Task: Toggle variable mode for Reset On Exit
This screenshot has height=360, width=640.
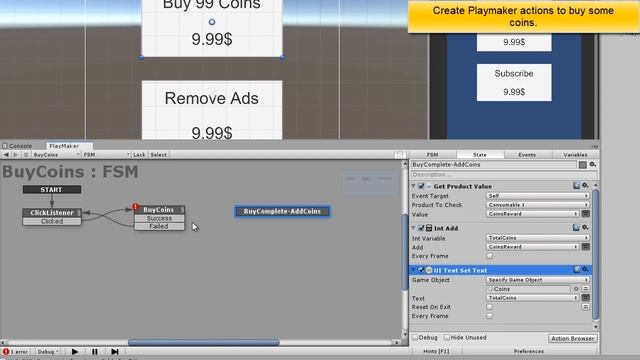Action: [x=585, y=307]
